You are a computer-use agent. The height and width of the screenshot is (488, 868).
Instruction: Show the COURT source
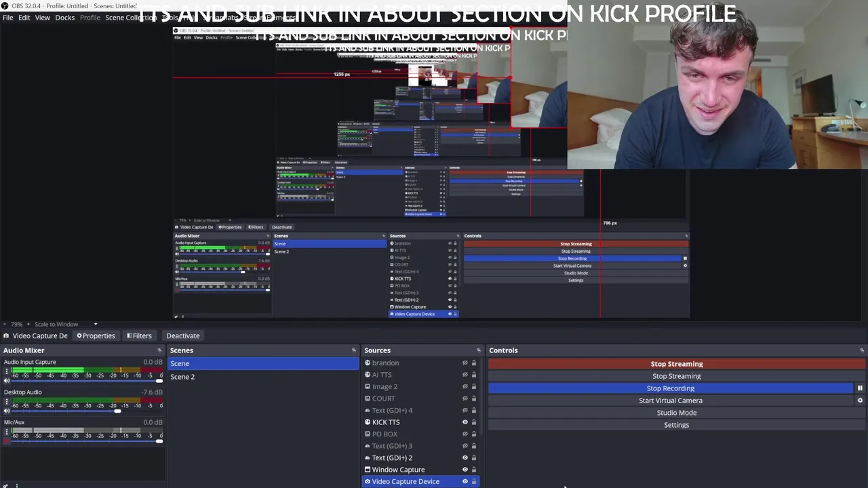click(465, 399)
